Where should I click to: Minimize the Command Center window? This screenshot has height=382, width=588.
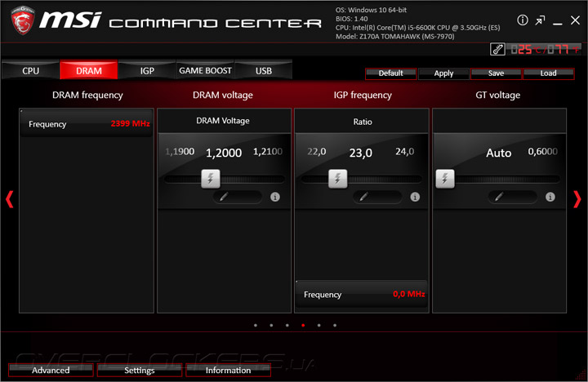(x=558, y=24)
